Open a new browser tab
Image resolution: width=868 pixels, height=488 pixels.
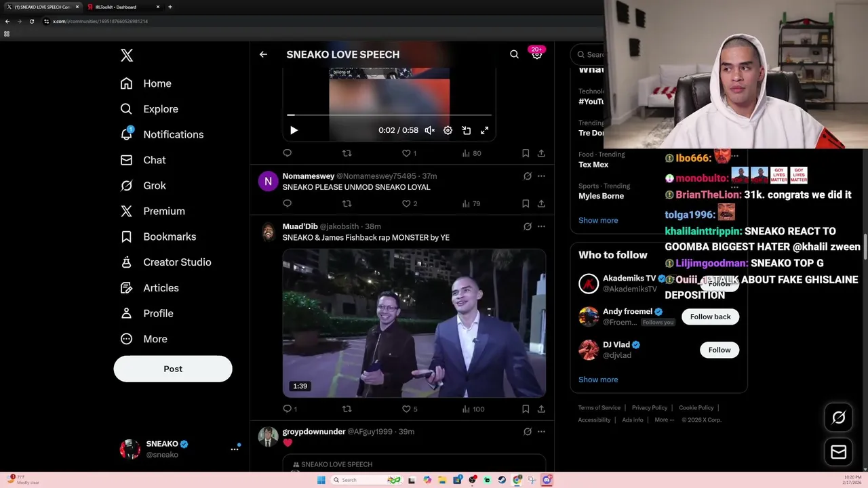pos(170,7)
